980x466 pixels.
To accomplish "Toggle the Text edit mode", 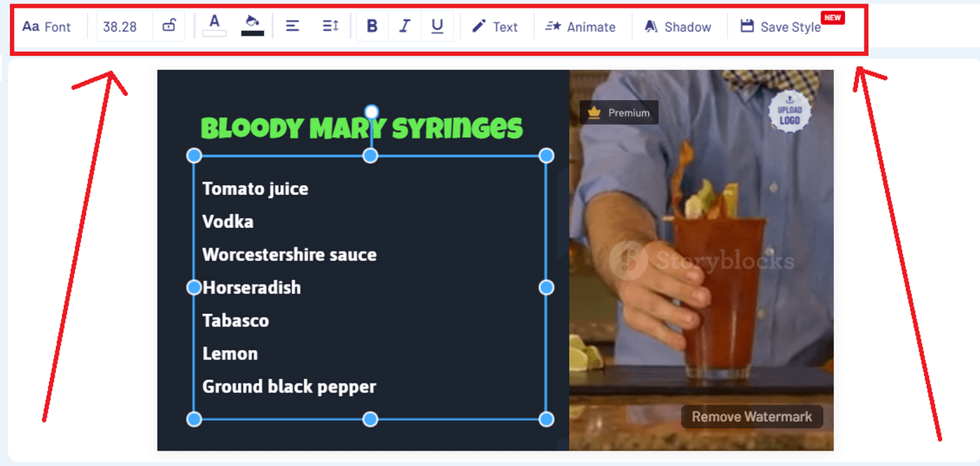I will pyautogui.click(x=496, y=27).
